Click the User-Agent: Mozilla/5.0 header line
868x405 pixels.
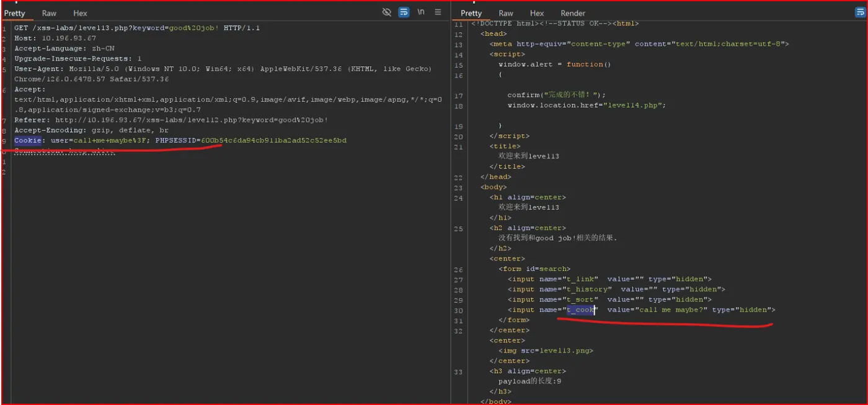click(x=223, y=69)
